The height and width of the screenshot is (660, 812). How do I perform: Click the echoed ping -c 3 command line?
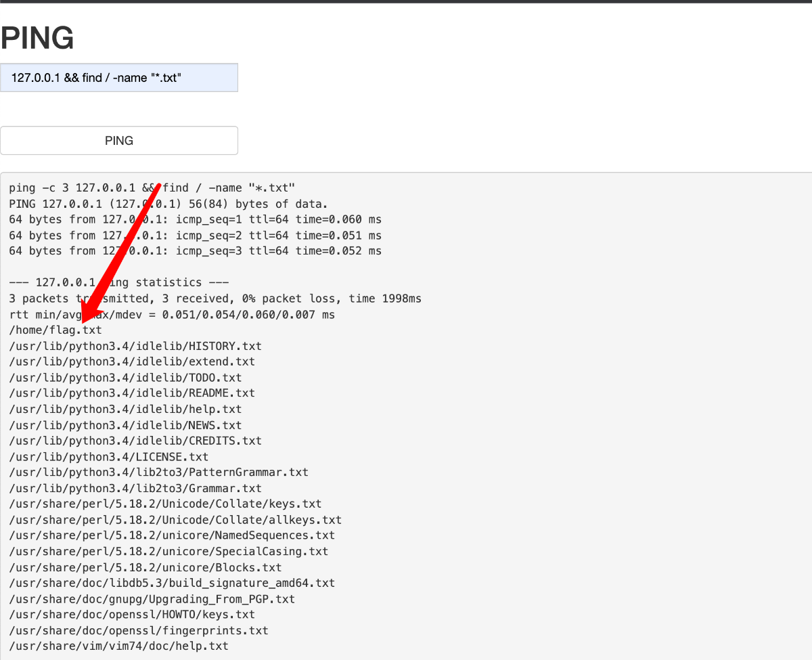click(152, 188)
